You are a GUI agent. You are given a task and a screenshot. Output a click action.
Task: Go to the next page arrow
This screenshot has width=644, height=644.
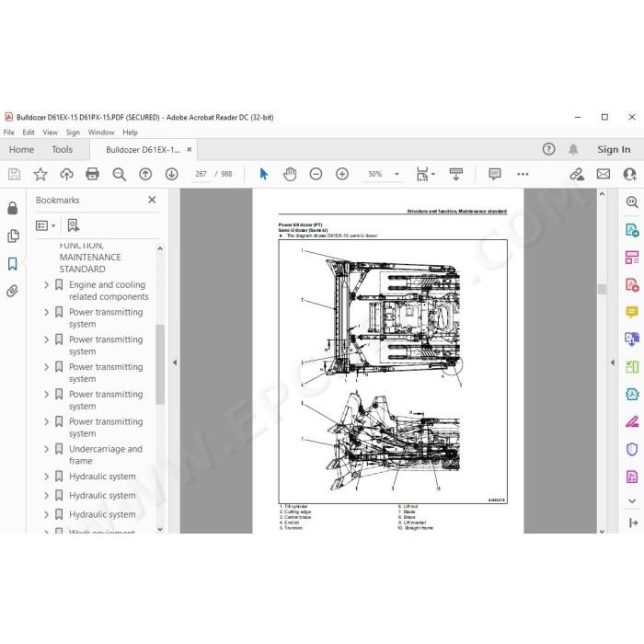tap(172, 174)
